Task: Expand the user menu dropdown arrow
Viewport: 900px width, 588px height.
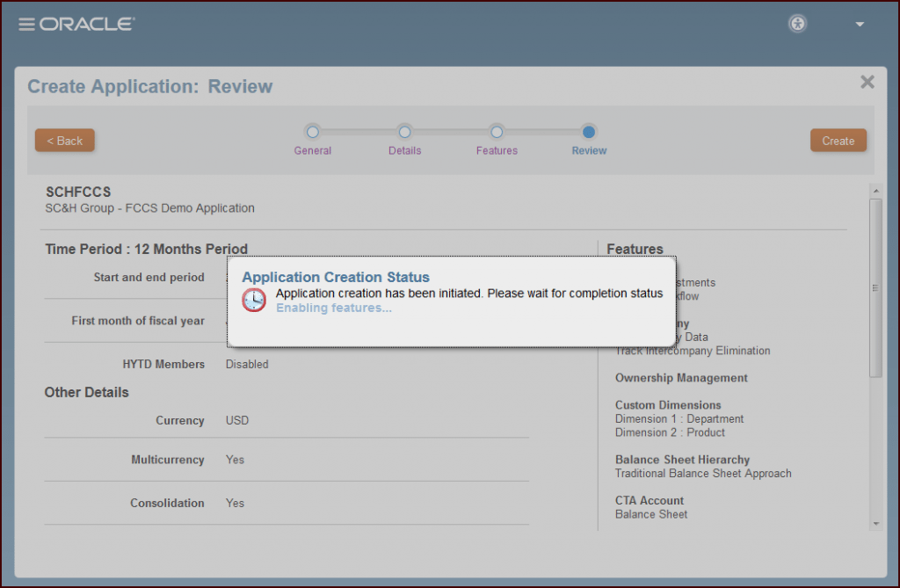Action: coord(860,24)
